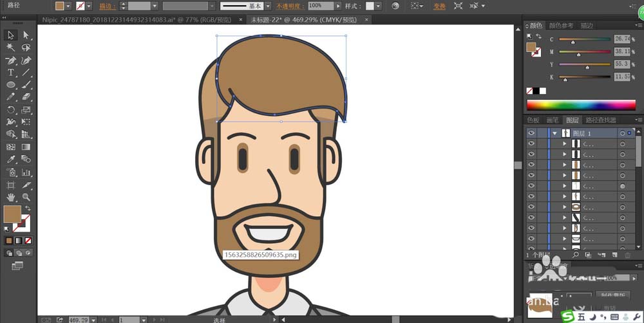This screenshot has height=323, width=644.
Task: Pick color from CMYK spectrum bar
Action: pyautogui.click(x=581, y=105)
